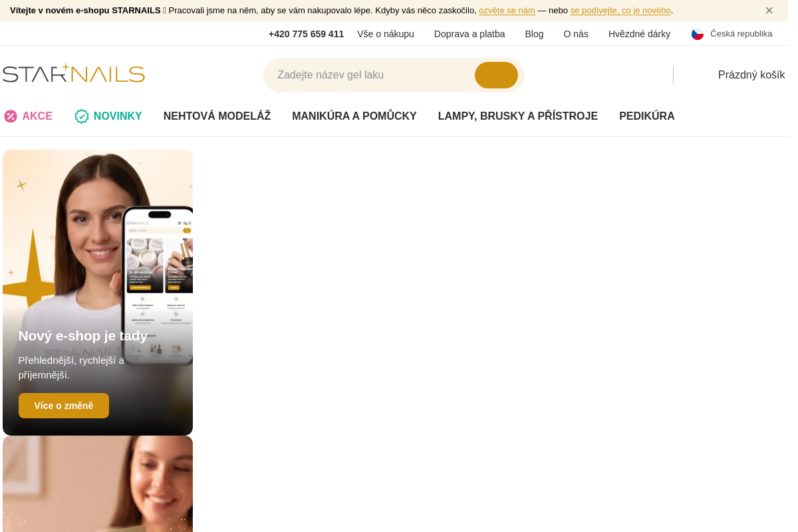The height and width of the screenshot is (532, 798).
Task: Click the Czech flag icon
Action: pyautogui.click(x=698, y=34)
